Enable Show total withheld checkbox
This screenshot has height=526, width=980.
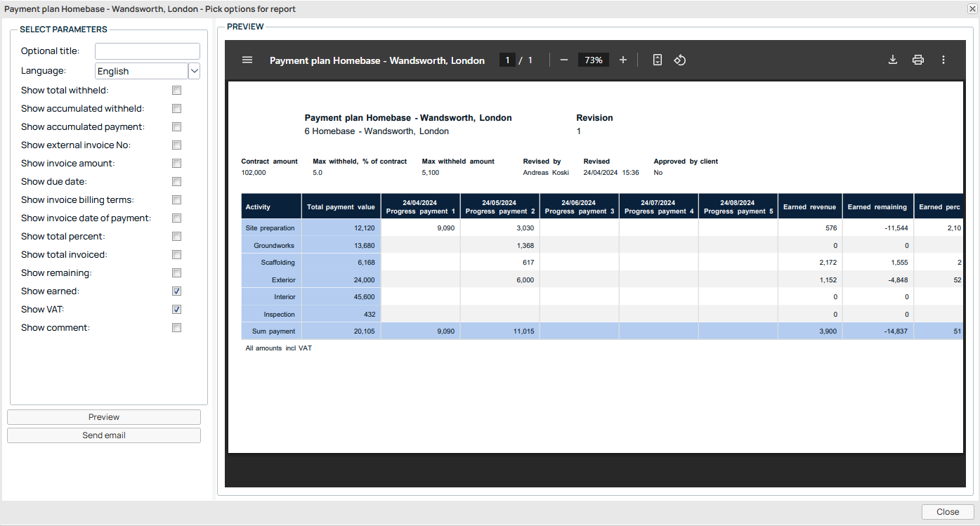coord(177,91)
